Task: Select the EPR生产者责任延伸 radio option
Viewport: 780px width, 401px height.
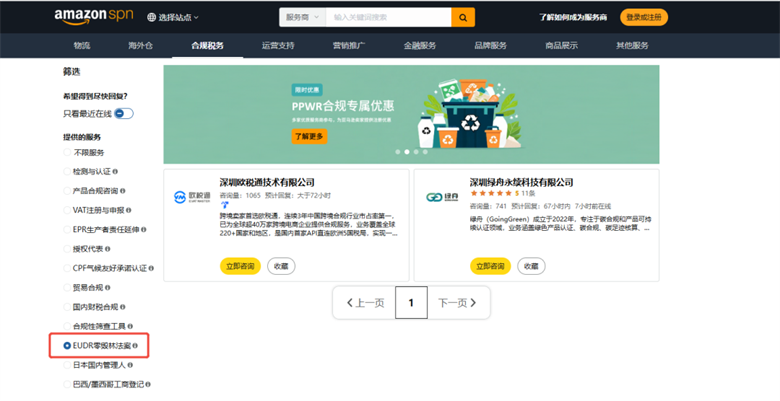Action: pos(67,230)
